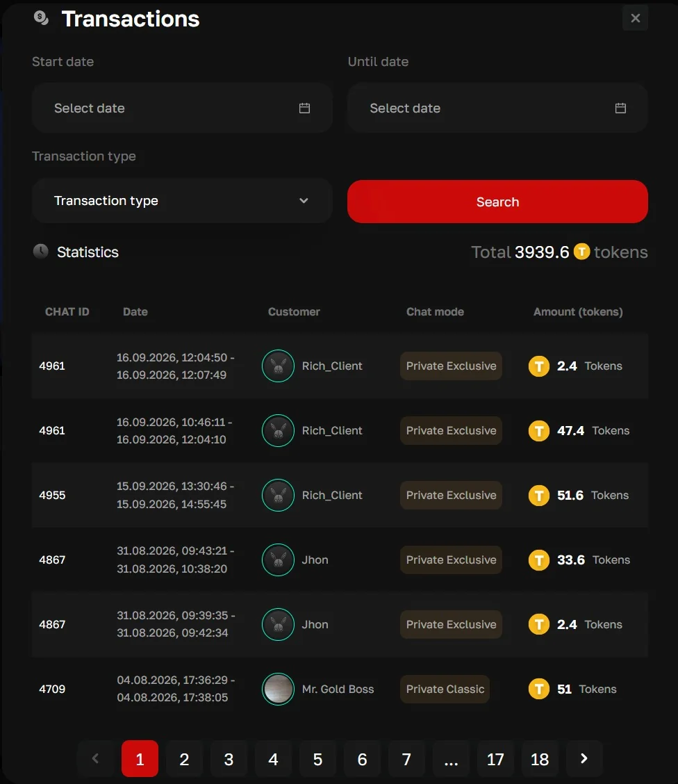Image resolution: width=678 pixels, height=784 pixels.
Task: Click the pagination ellipsis button
Action: (x=451, y=758)
